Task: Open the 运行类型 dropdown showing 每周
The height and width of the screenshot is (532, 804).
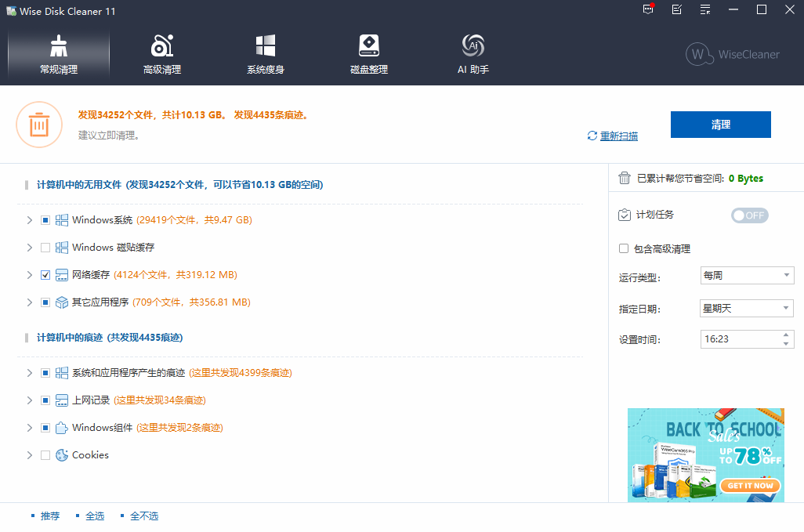Action: (x=746, y=275)
